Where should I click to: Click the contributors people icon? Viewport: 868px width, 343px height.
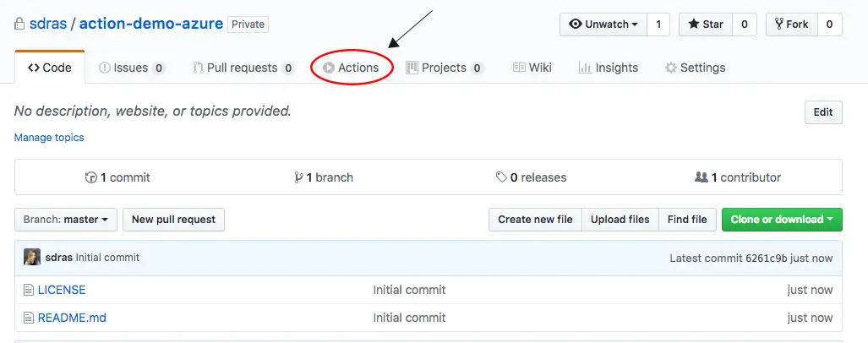click(x=701, y=178)
